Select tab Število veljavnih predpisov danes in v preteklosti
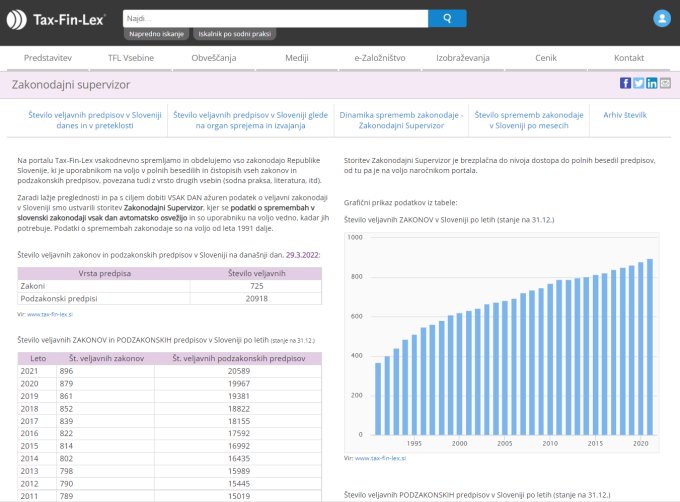This screenshot has width=680, height=502. 95,120
